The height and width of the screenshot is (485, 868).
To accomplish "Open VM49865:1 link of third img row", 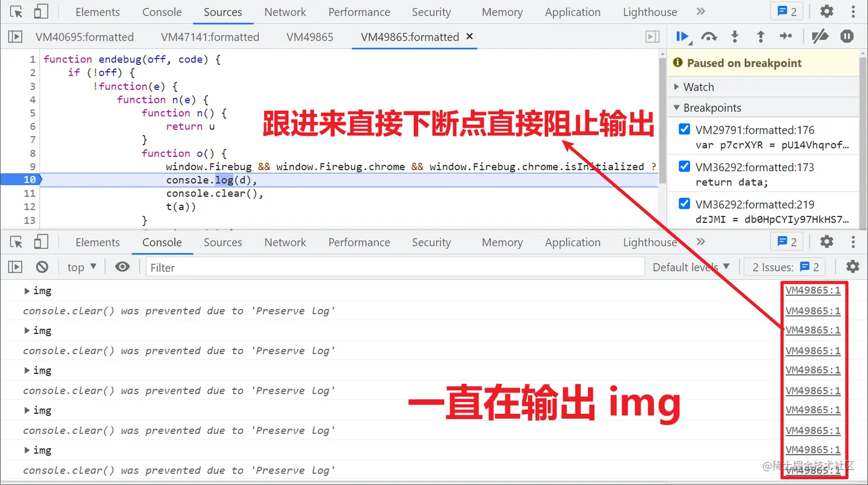I will (x=813, y=370).
